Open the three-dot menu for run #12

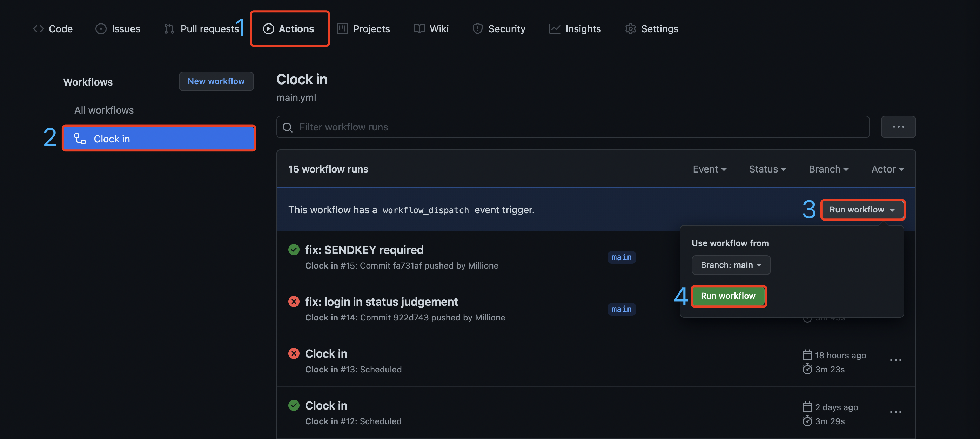click(895, 412)
